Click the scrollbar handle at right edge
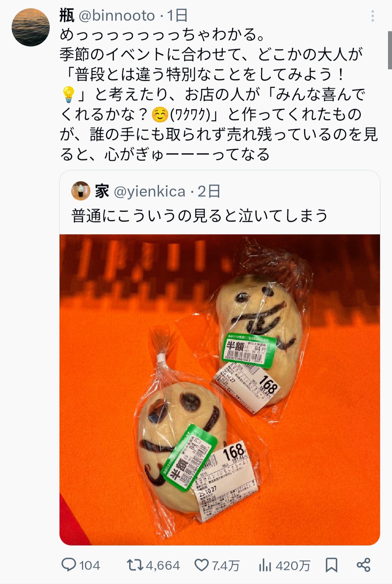Image resolution: width=392 pixels, height=584 pixels. click(390, 50)
